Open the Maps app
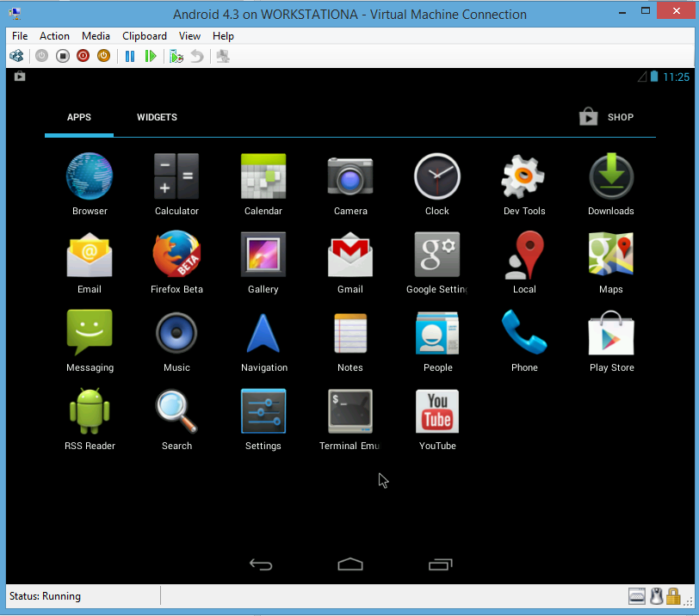Image resolution: width=699 pixels, height=616 pixels. (611, 255)
